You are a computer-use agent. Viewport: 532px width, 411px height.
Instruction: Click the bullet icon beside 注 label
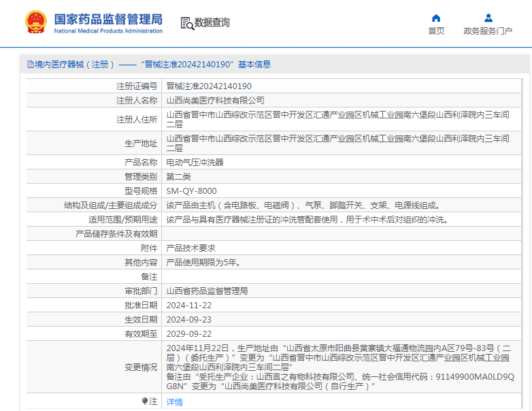click(145, 401)
